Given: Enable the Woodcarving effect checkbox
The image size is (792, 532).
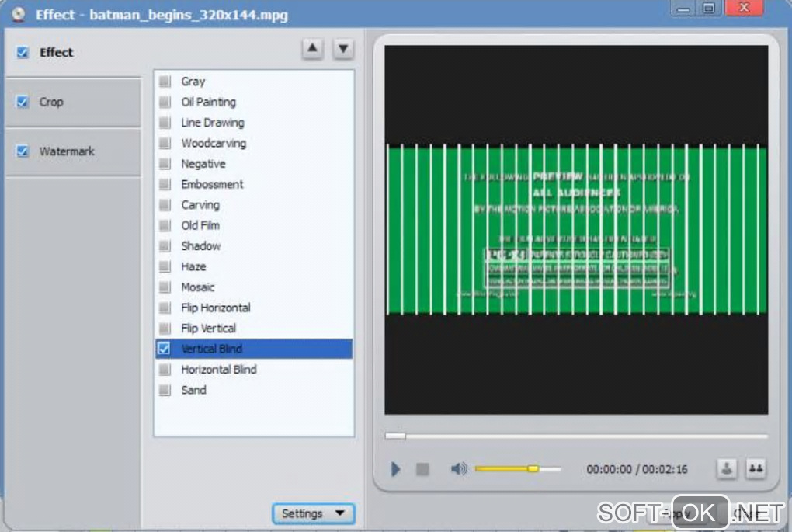Looking at the screenshot, I should pyautogui.click(x=165, y=143).
